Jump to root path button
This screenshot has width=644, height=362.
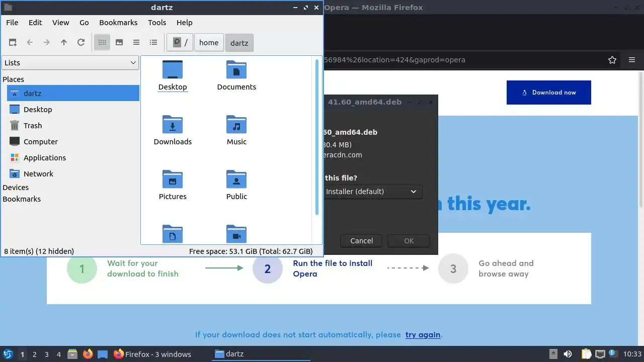click(x=180, y=43)
